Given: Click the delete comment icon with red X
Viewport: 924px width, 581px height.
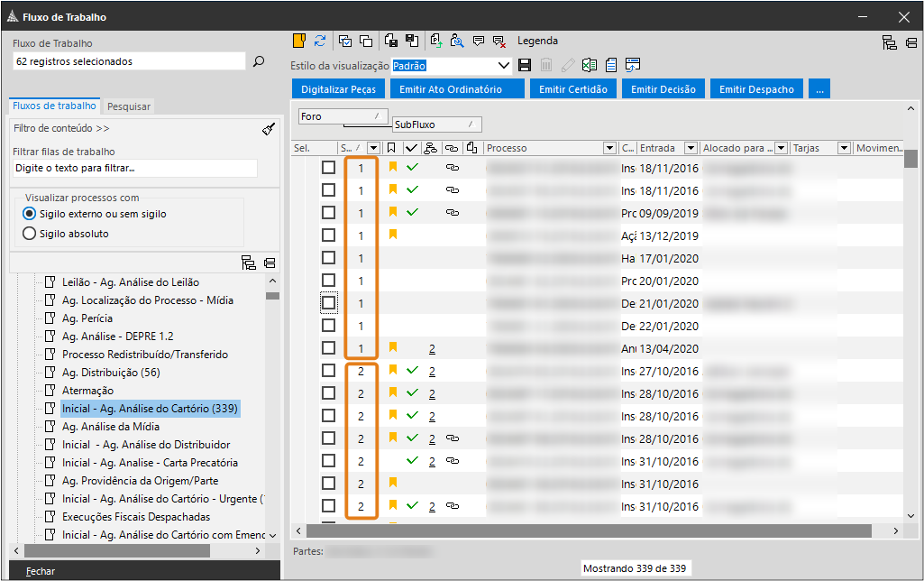Looking at the screenshot, I should pyautogui.click(x=499, y=41).
